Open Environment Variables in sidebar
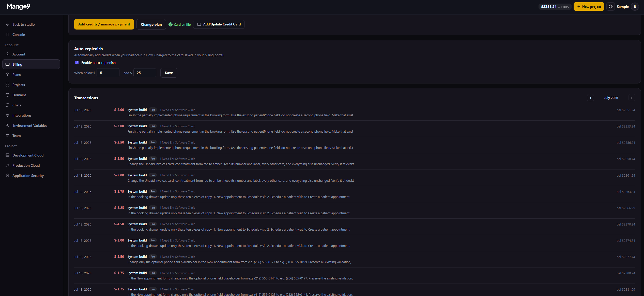The image size is (644, 296). pos(31,125)
